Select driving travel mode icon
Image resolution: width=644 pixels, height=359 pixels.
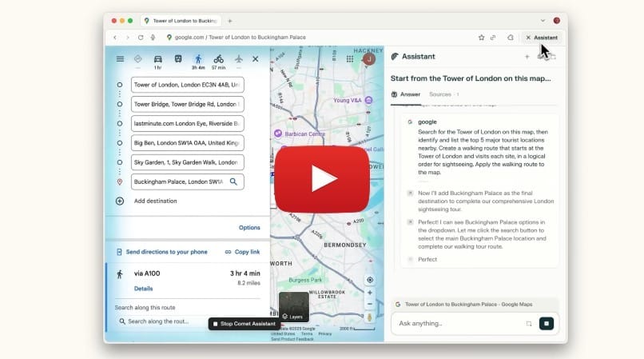[x=157, y=59]
